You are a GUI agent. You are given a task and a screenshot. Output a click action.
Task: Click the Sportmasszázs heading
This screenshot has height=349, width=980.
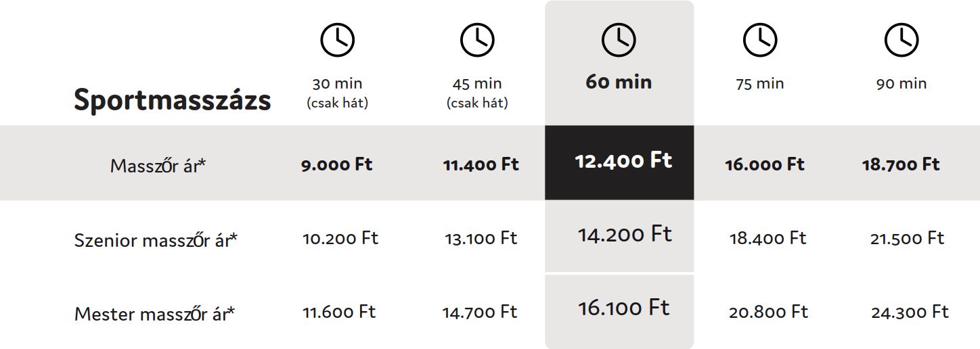point(172,100)
